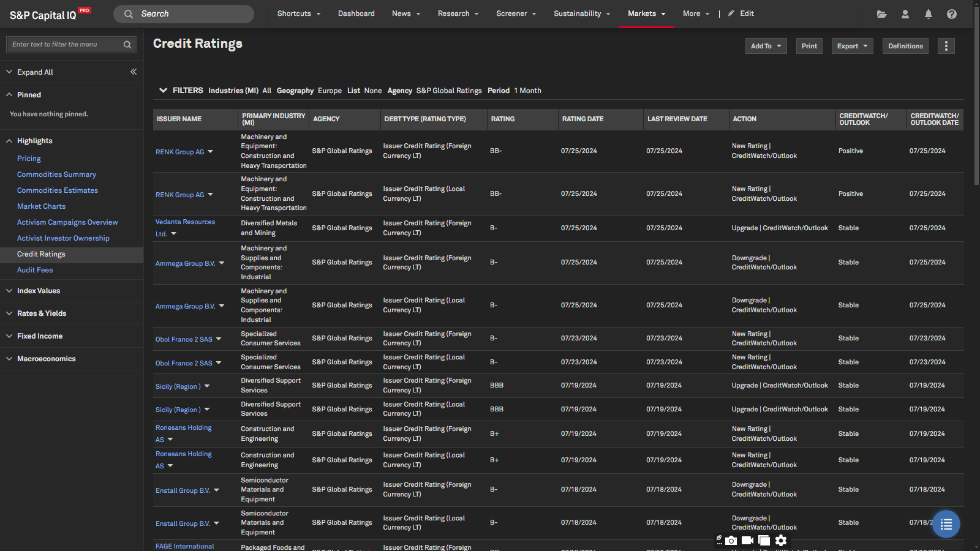Open the Add To dropdown
Screen dimensions: 980x551
pyautogui.click(x=766, y=46)
